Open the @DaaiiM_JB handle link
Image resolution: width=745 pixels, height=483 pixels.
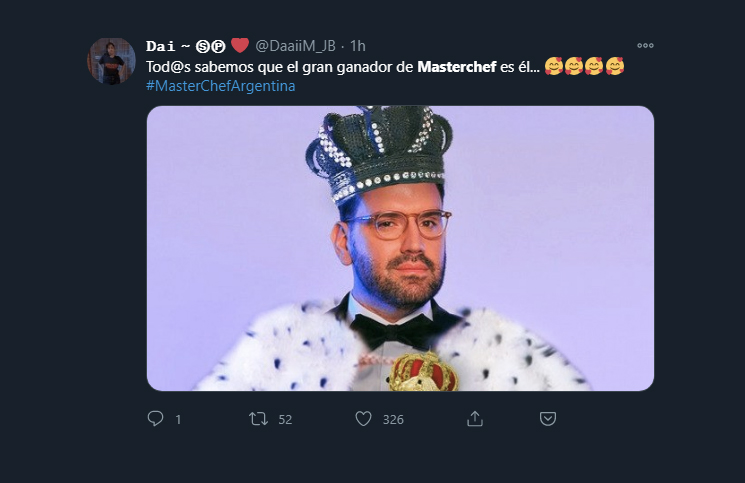(x=296, y=46)
